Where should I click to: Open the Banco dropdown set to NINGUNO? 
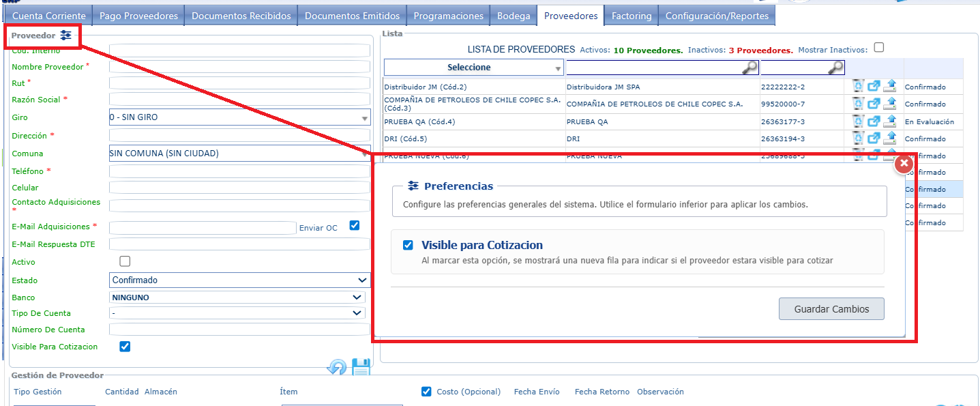[x=237, y=298]
